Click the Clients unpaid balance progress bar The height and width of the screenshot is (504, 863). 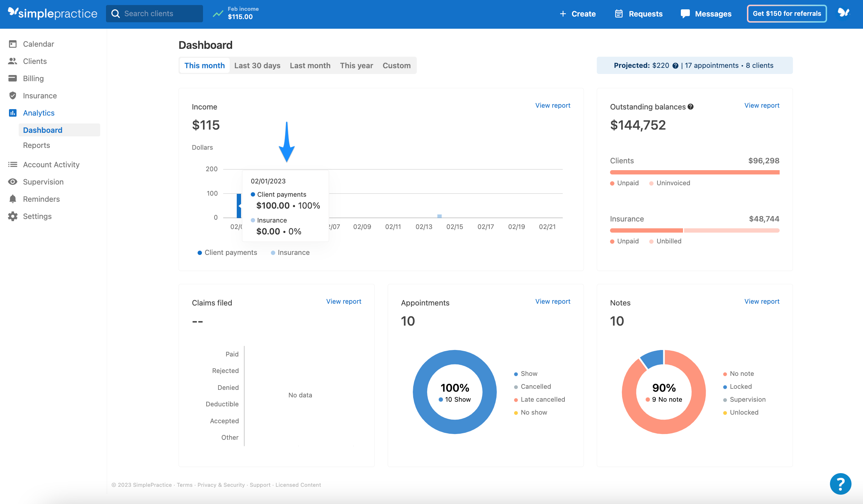[x=694, y=172]
